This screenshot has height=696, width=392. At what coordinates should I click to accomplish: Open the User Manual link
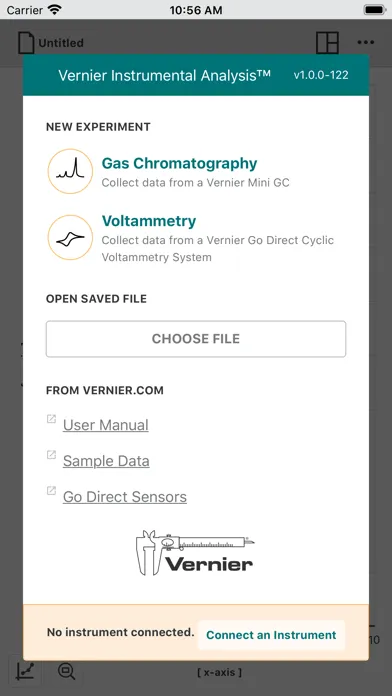click(106, 425)
